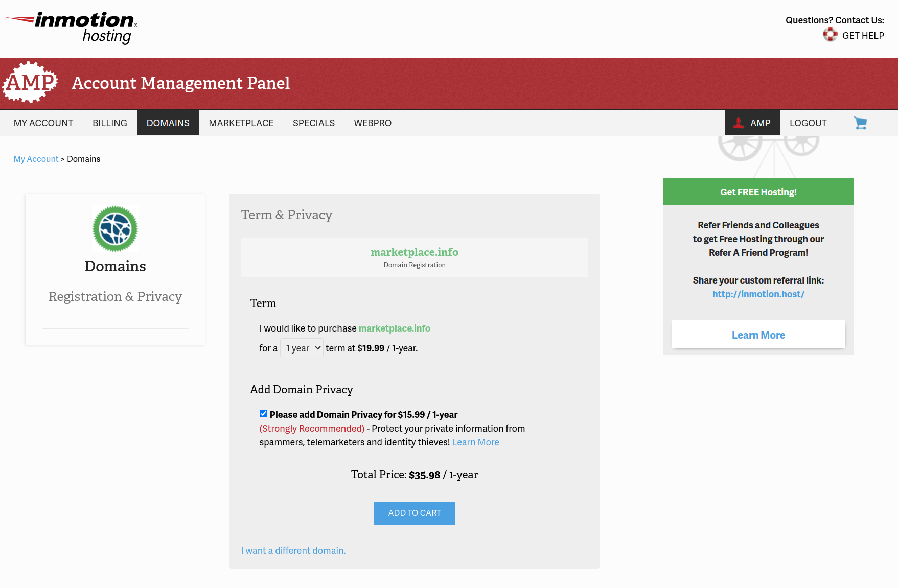Open the 1 year term dropdown

tap(302, 348)
